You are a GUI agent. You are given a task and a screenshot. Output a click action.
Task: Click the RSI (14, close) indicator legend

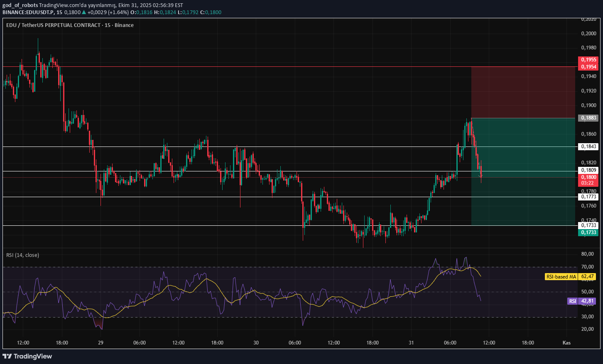click(23, 255)
